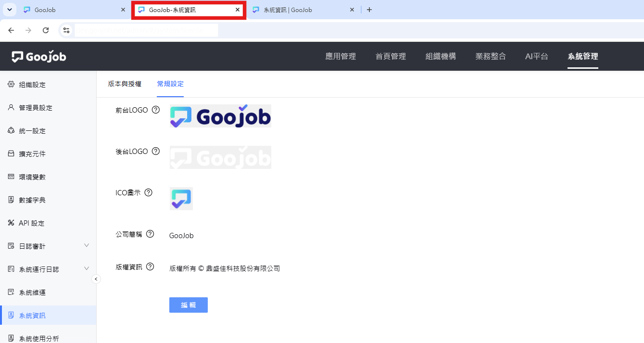
Task: Go back with browser back arrow
Action: coord(11,30)
